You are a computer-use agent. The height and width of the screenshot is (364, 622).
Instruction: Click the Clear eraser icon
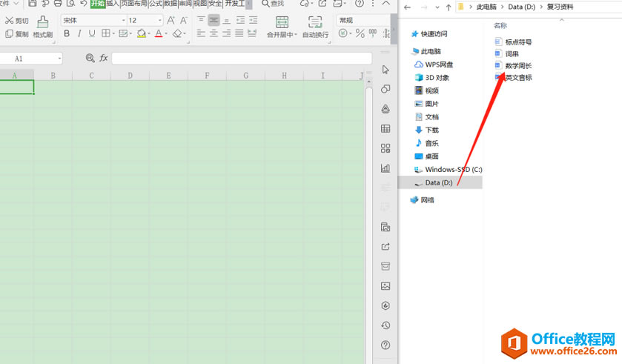(177, 33)
